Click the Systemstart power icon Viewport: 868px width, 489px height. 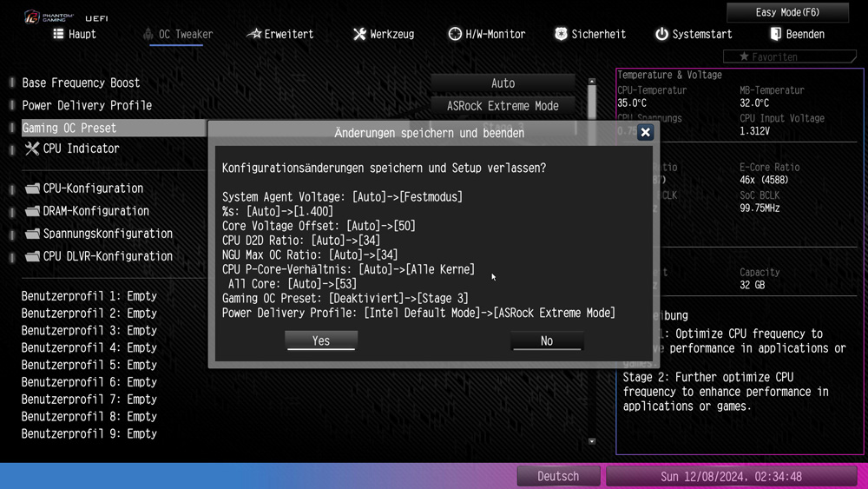(661, 34)
